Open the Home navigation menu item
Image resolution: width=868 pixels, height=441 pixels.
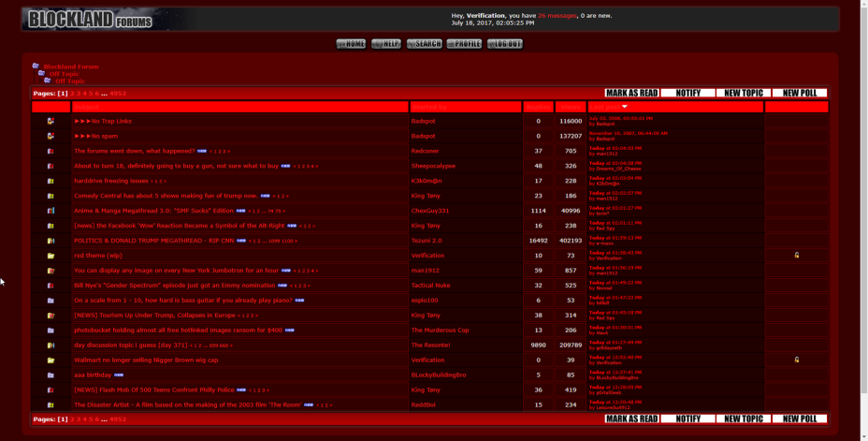(352, 44)
